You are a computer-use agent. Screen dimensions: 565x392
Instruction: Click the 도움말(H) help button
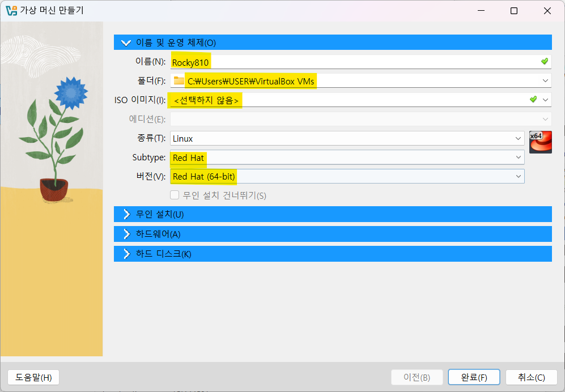[33, 377]
